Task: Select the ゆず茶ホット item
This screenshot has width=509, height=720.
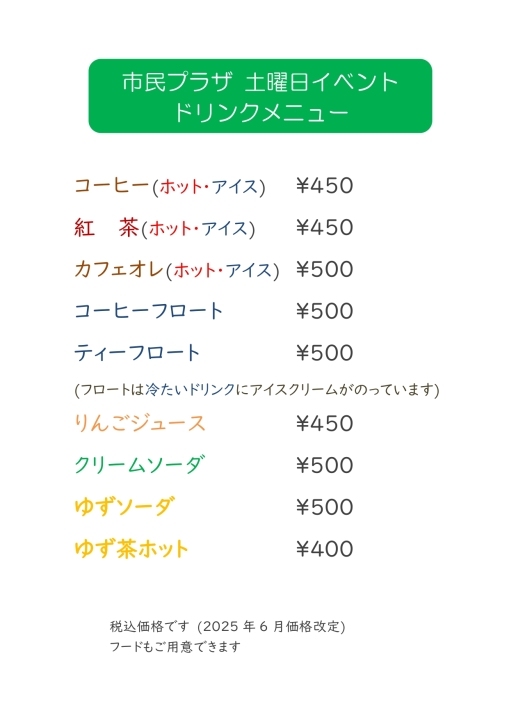Action: point(131,549)
